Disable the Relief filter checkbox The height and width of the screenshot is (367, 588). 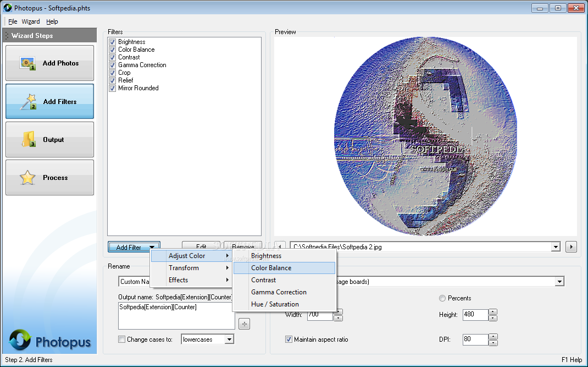(112, 80)
